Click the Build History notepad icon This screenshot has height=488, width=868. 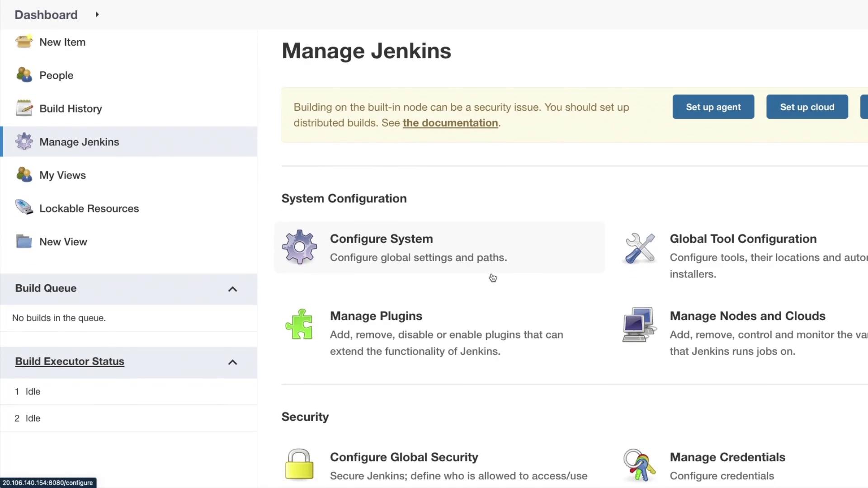click(x=24, y=108)
